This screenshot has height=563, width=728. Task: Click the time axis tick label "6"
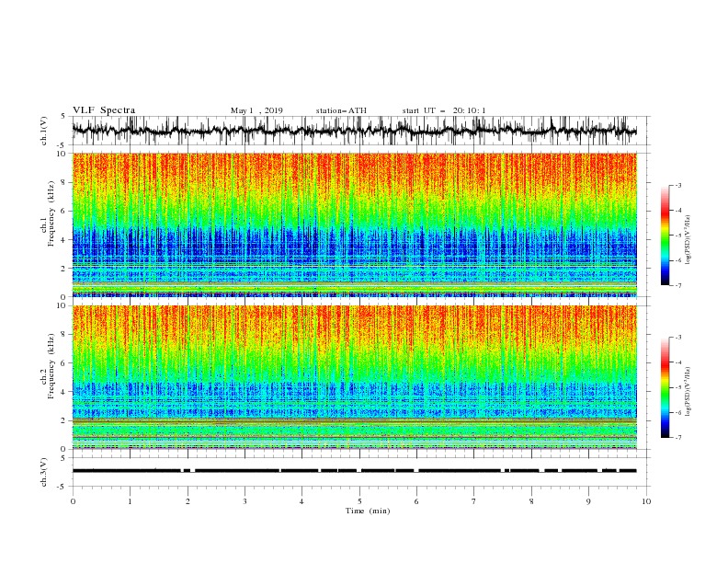click(416, 501)
